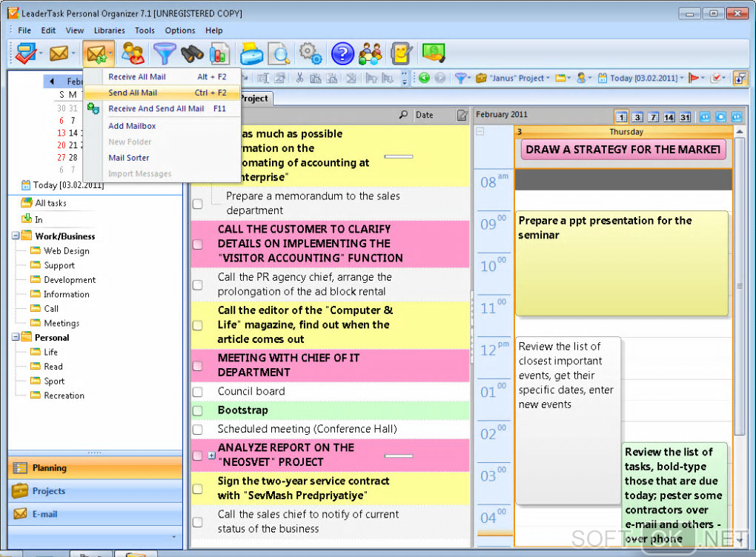Viewport: 756px width, 557px height.
Task: Click the send/receive mail envelope icon
Action: (96, 54)
